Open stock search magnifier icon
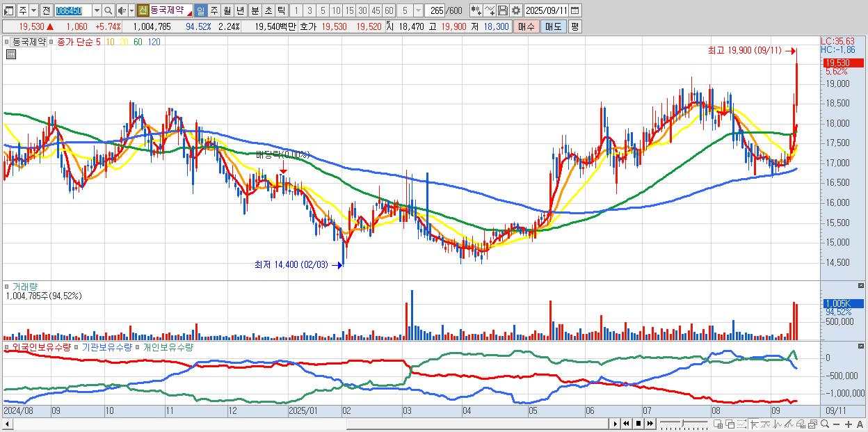 click(108, 10)
